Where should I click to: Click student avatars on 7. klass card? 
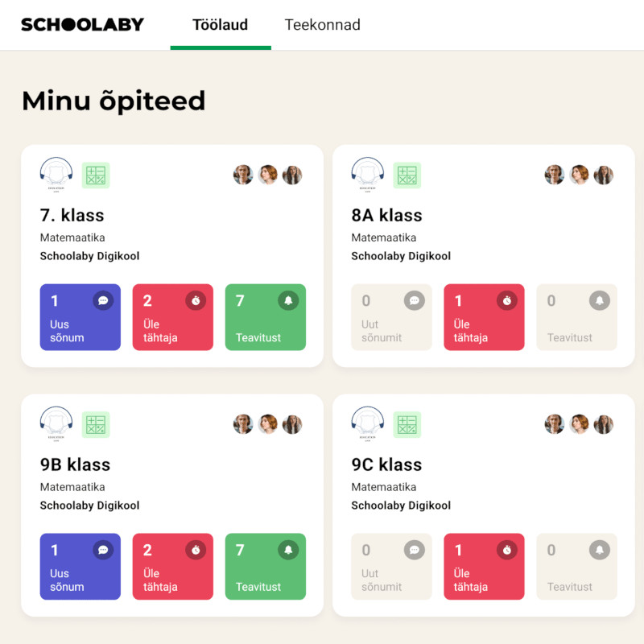[267, 175]
